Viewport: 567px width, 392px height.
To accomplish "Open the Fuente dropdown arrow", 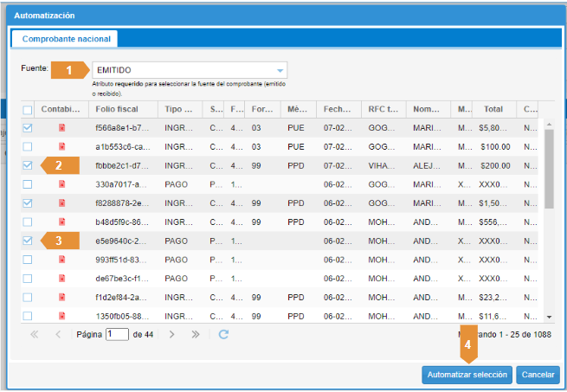I will point(280,70).
